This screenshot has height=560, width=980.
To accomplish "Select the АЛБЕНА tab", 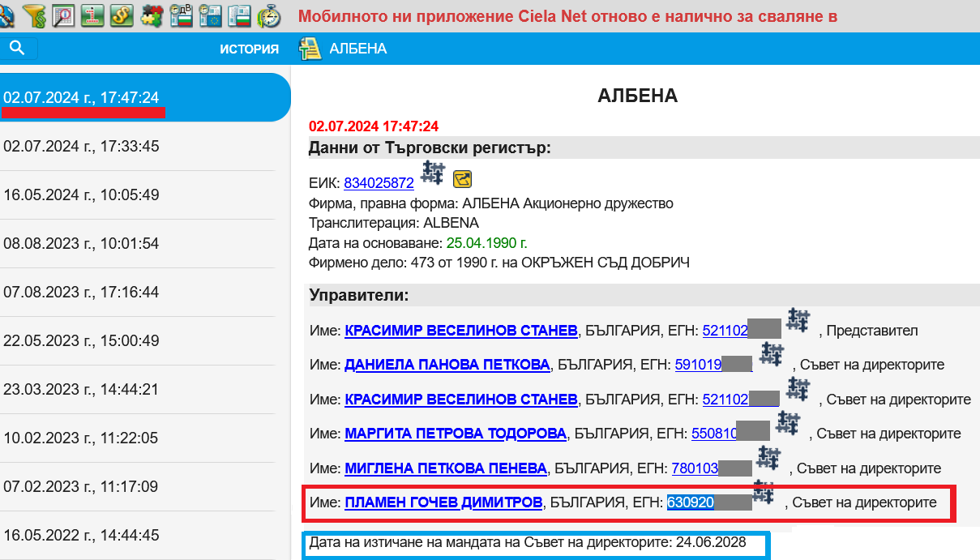I will click(357, 49).
